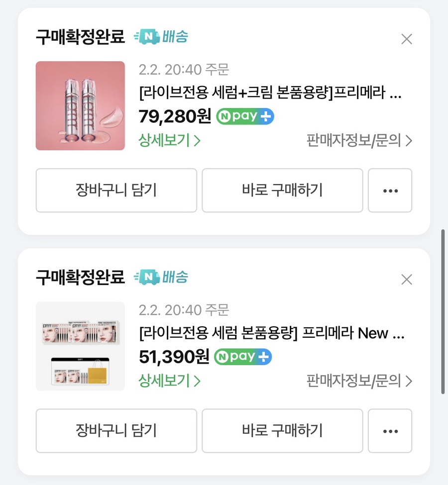This screenshot has height=485, width=448.
Task: Dismiss the 51,390원 order card with X
Action: click(407, 279)
